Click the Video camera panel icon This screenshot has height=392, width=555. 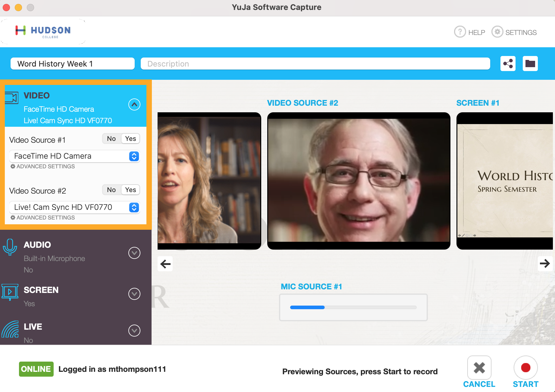(12, 98)
